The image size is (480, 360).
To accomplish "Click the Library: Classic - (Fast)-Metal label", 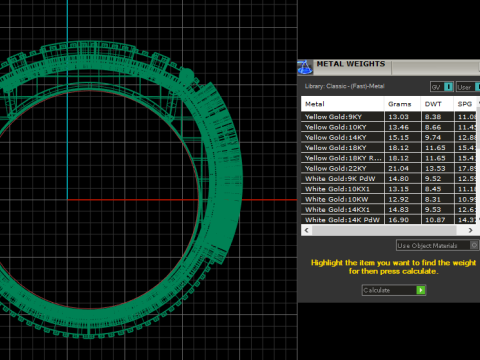I will [x=344, y=86].
